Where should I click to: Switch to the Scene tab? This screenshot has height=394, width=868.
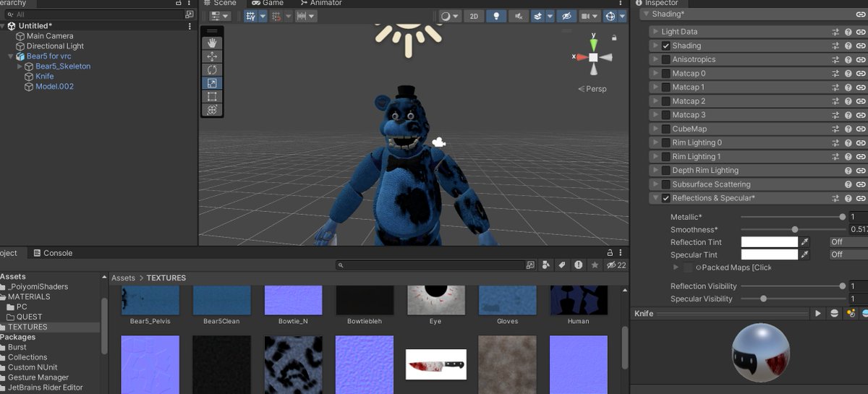click(219, 3)
